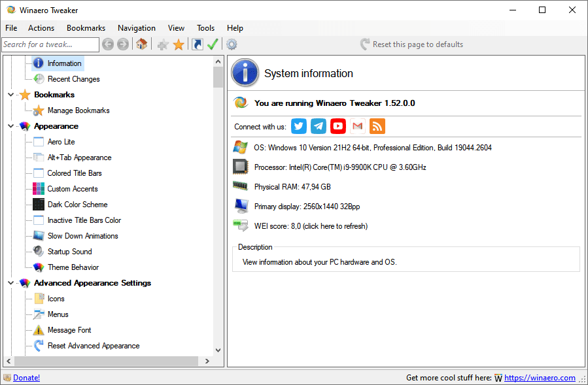The image size is (588, 385).
Task: Click the Startup Sound speaker icon
Action: 39,251
